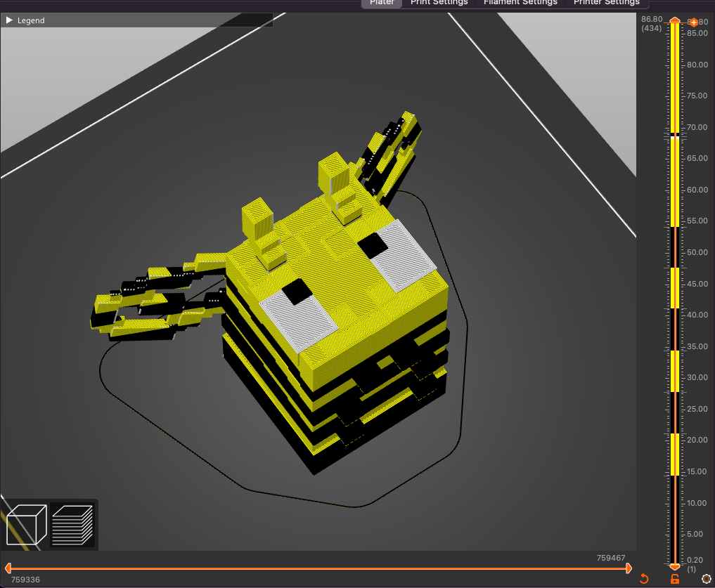The image size is (715, 588).
Task: Toggle the orange unlock padlock icon
Action: (675, 579)
